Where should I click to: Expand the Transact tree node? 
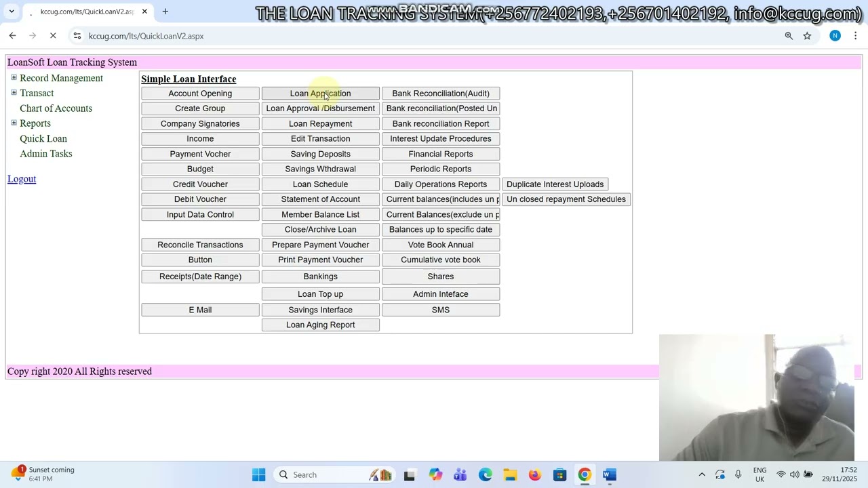pos(14,93)
